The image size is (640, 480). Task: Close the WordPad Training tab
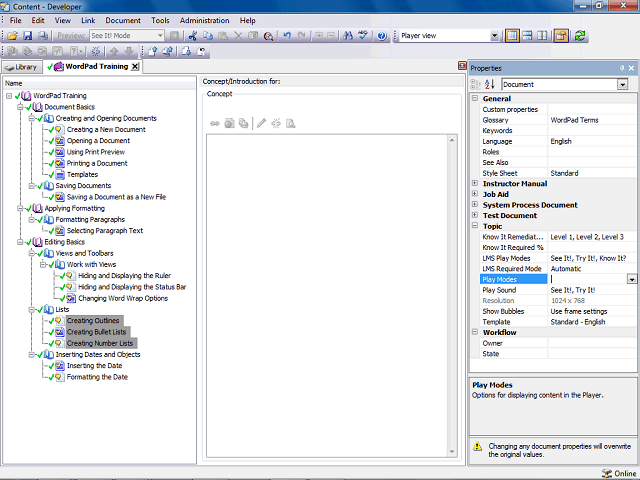[135, 67]
